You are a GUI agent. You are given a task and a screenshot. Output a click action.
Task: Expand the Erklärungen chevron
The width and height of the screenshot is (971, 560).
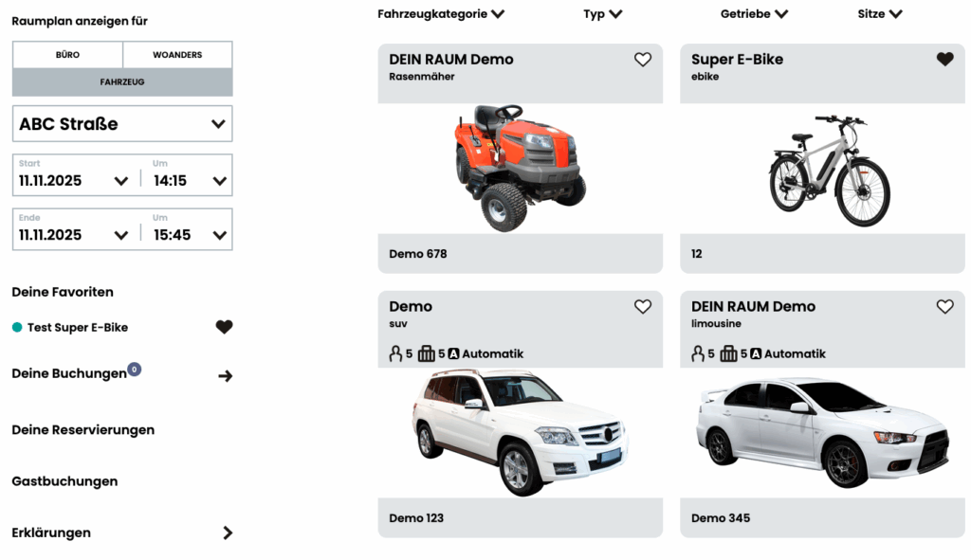228,533
